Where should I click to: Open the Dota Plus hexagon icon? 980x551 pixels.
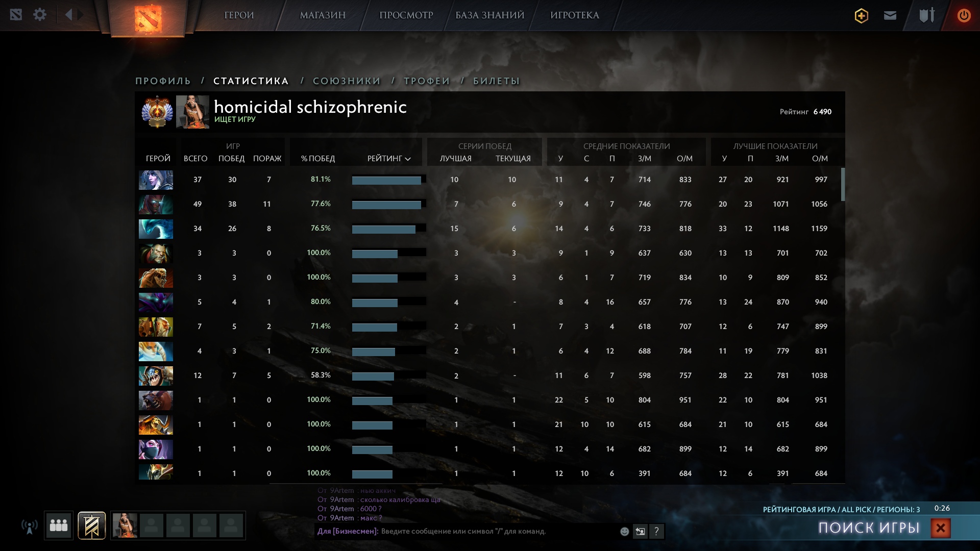862,16
